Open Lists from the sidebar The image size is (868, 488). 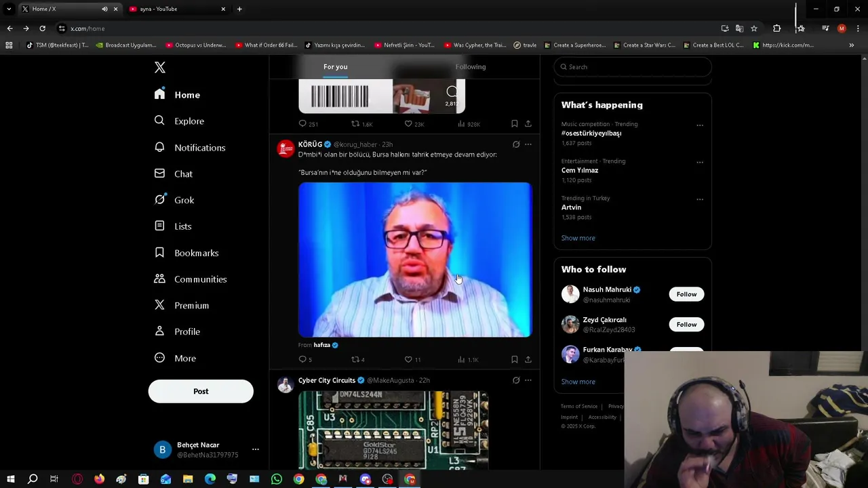[173, 226]
